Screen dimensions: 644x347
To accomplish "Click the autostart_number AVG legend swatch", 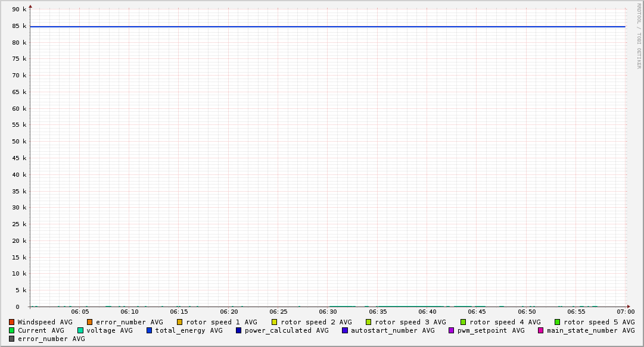I will pos(345,330).
